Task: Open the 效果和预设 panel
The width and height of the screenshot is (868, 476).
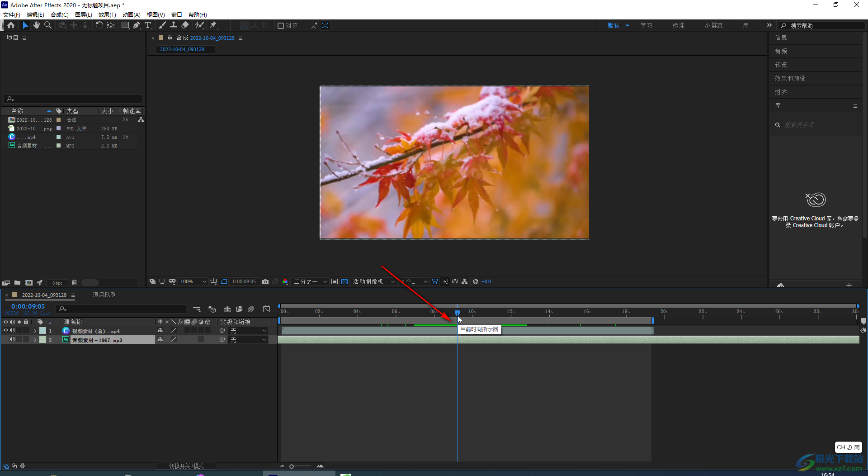Action: tap(790, 78)
